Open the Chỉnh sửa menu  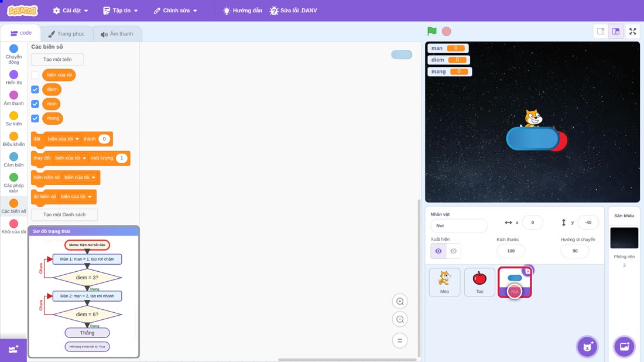point(176,11)
